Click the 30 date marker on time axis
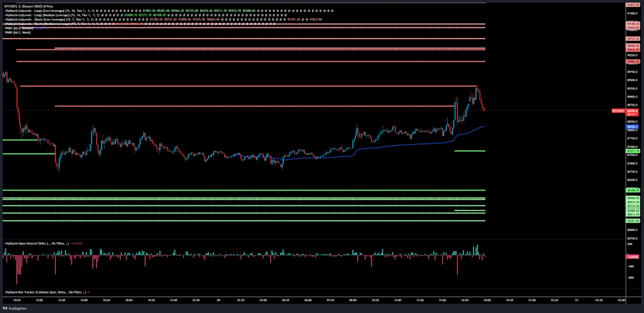Viewport: 644px width, 313px height. pos(218,301)
